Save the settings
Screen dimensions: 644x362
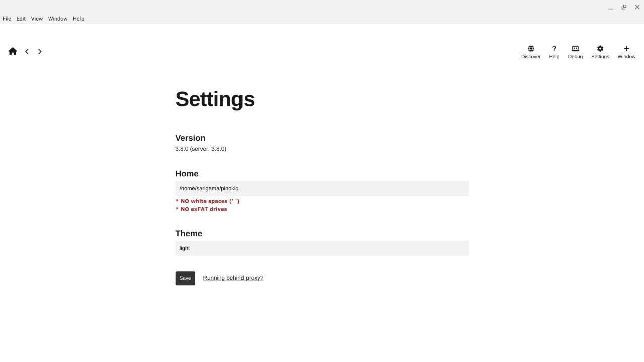click(185, 278)
